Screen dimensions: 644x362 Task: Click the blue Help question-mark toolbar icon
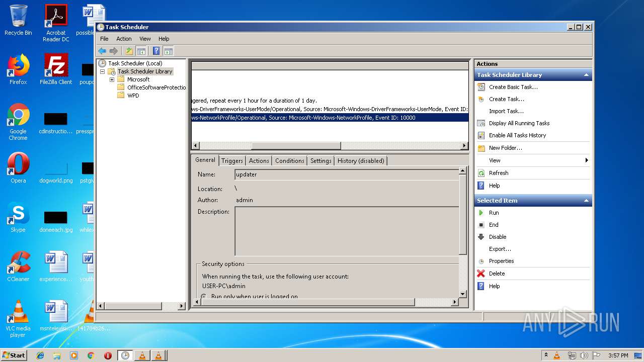point(156,51)
